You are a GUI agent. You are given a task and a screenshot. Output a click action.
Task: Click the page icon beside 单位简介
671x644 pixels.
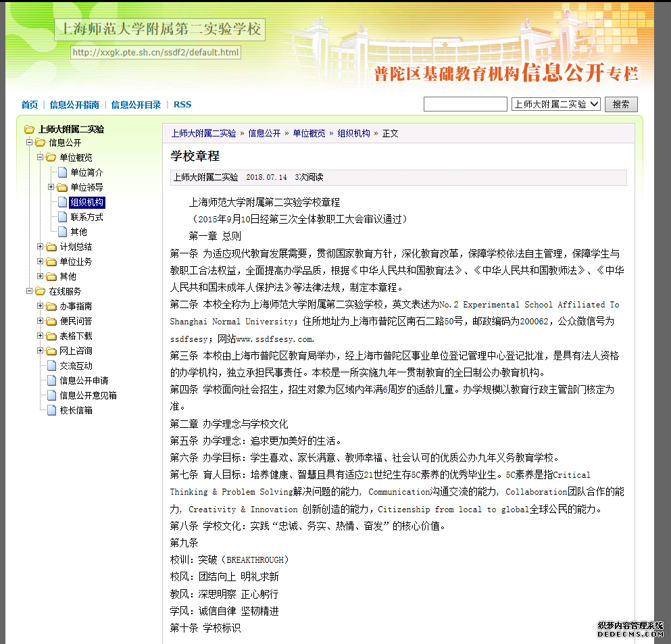[62, 172]
